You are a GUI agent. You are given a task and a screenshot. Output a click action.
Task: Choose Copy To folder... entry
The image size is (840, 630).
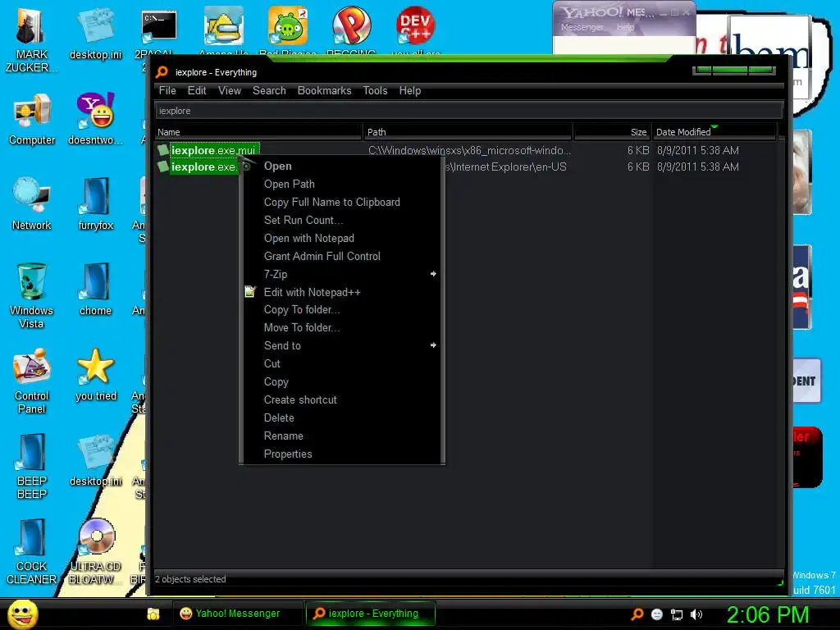coord(342,309)
